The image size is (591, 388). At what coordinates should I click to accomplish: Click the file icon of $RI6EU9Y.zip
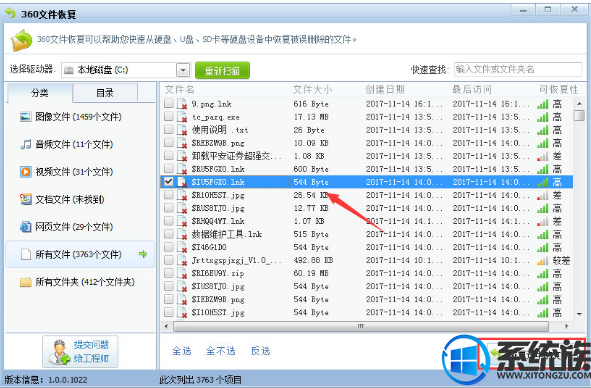182,273
